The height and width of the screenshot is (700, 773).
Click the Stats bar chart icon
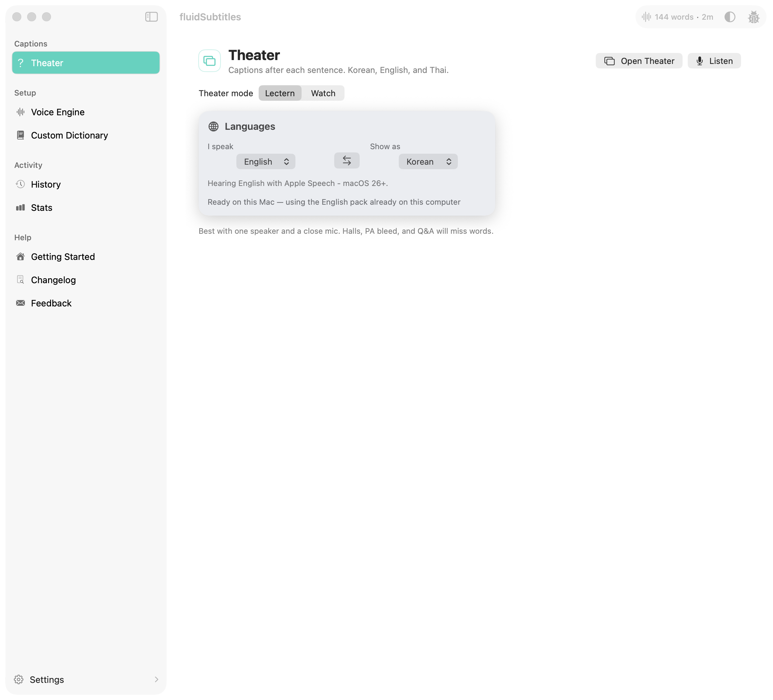(21, 208)
